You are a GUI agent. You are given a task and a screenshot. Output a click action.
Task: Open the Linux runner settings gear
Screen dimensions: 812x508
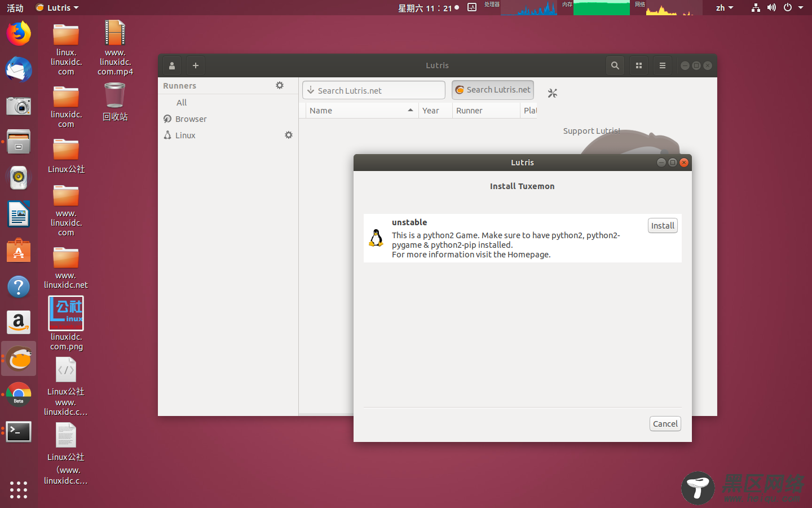(289, 135)
